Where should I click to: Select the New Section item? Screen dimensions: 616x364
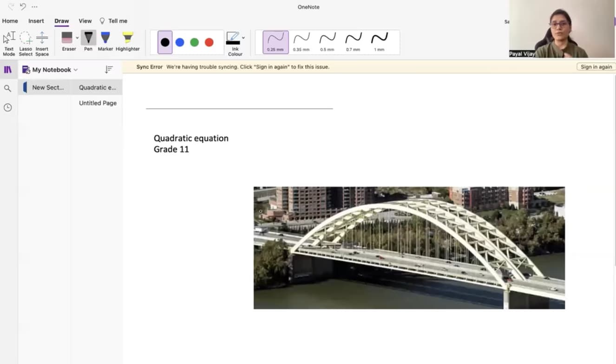44,87
